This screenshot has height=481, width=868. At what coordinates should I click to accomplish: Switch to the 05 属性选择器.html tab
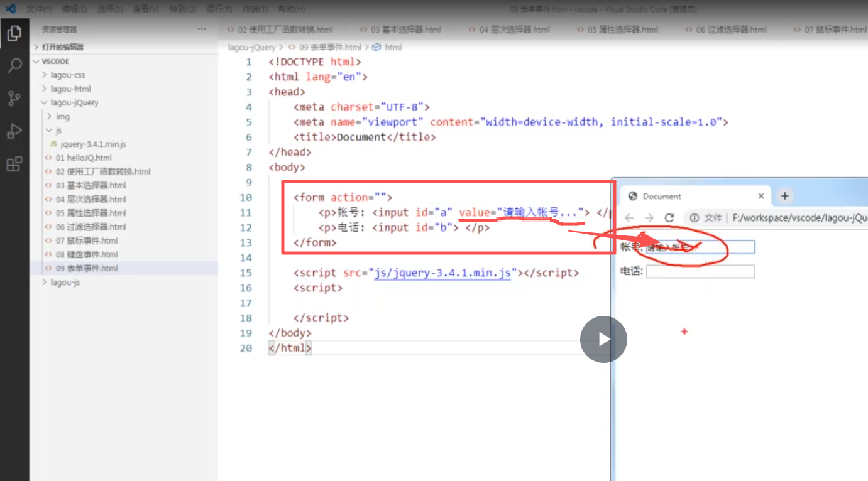tap(618, 29)
